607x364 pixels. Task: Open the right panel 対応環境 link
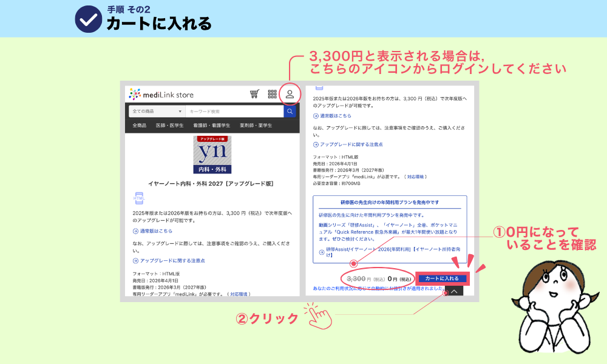(415, 177)
